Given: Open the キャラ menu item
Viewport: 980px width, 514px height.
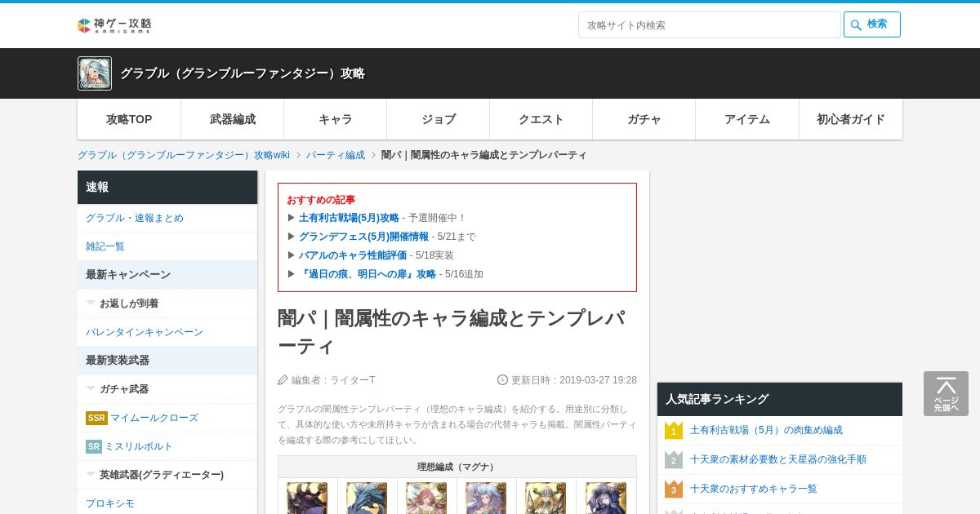Looking at the screenshot, I should tap(336, 119).
